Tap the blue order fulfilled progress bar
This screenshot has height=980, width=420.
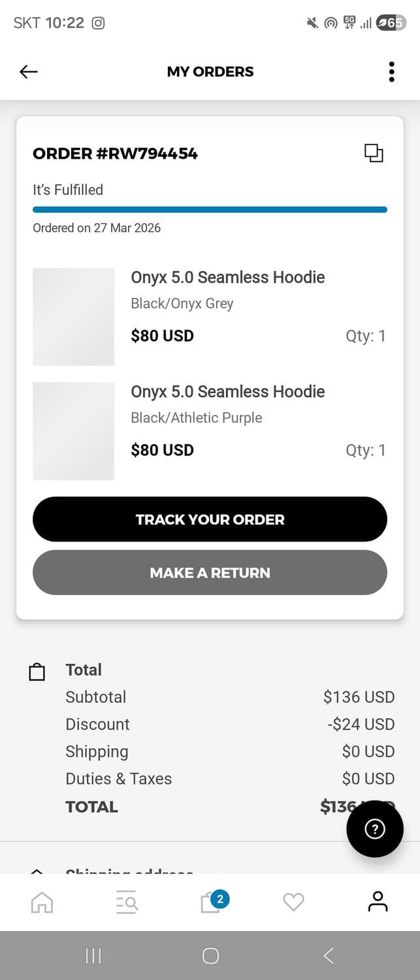[x=210, y=210]
